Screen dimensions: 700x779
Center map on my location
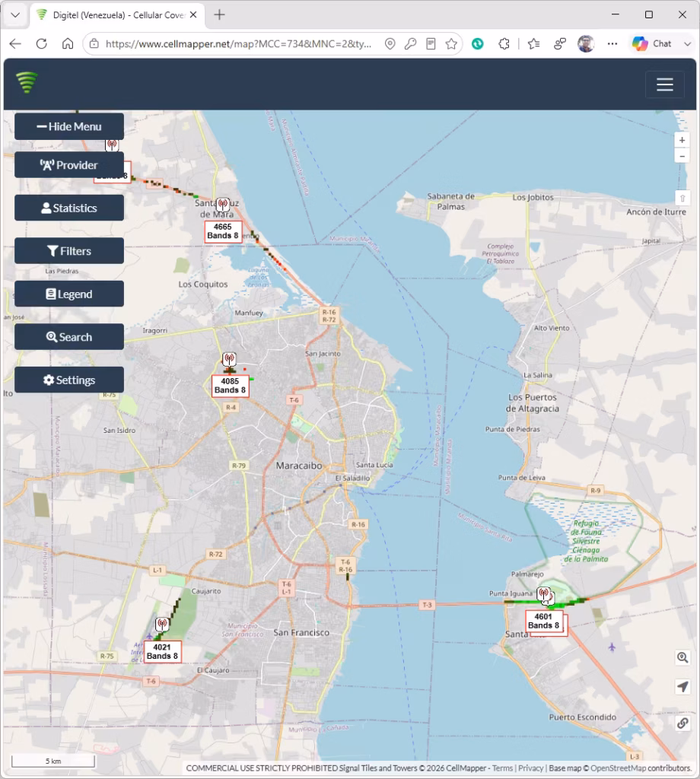pyautogui.click(x=682, y=687)
